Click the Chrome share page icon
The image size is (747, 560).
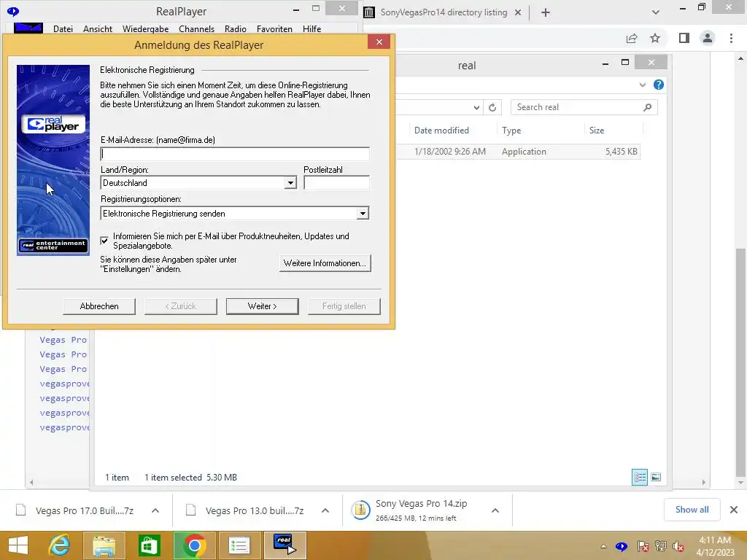pyautogui.click(x=632, y=38)
